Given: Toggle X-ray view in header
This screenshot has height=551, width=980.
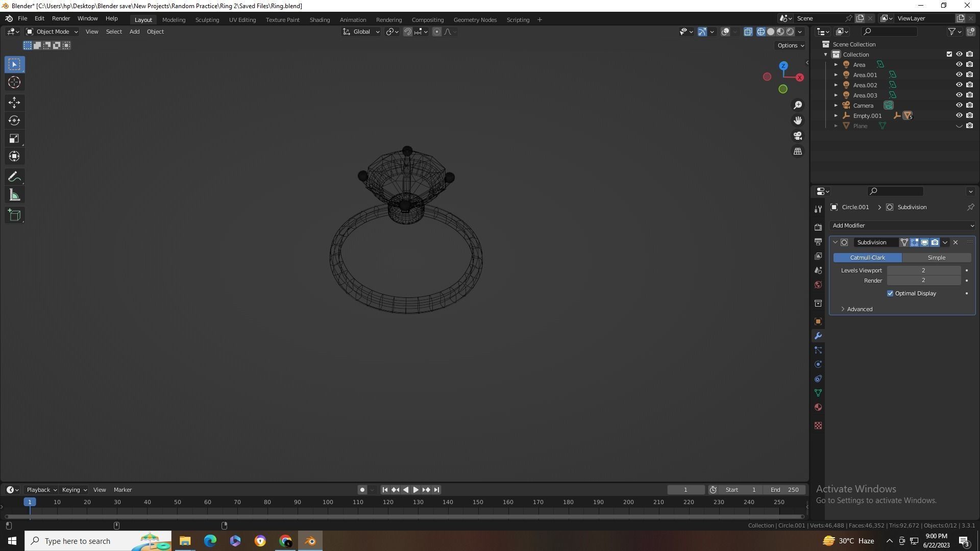Looking at the screenshot, I should tap(748, 32).
